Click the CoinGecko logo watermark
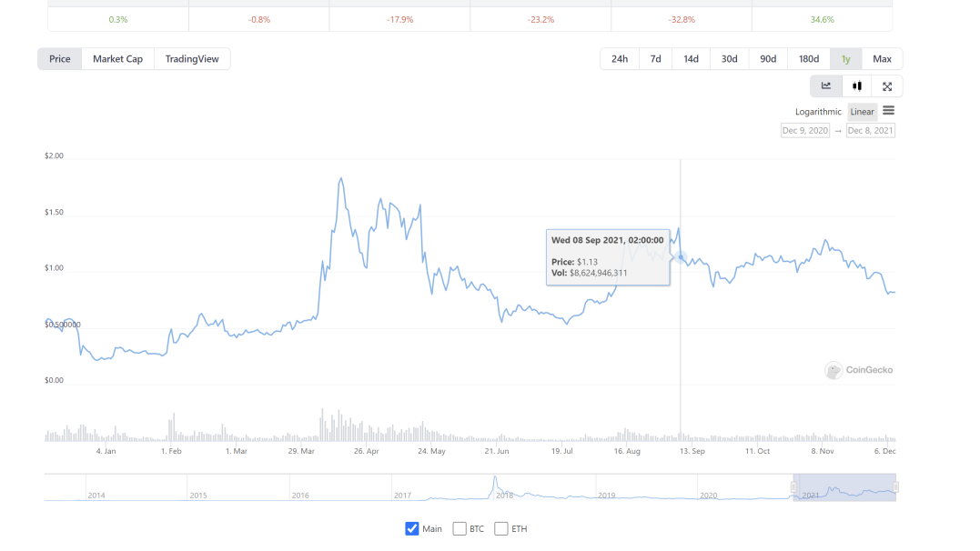Screen dimensions: 980x551 (859, 370)
